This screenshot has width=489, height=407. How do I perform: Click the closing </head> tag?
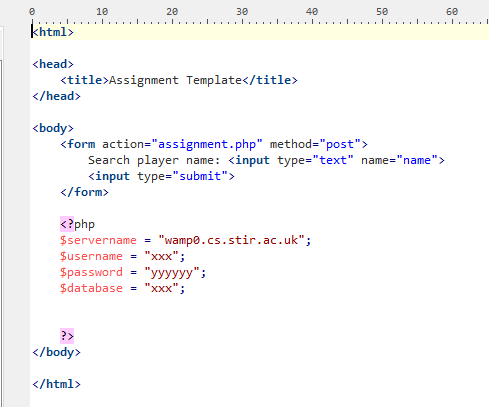pyautogui.click(x=56, y=96)
